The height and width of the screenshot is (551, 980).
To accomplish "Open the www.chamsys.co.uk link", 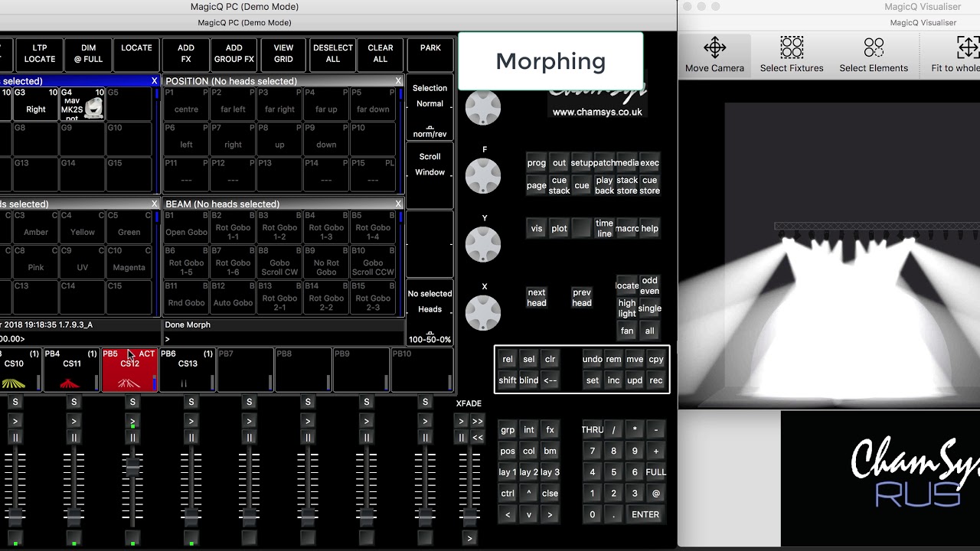I will click(597, 112).
